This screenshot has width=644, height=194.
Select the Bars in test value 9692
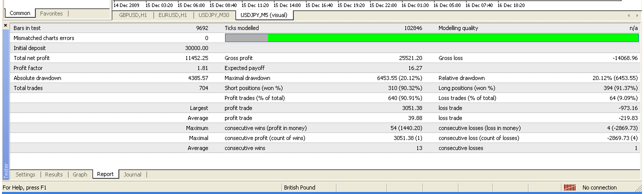[202, 28]
